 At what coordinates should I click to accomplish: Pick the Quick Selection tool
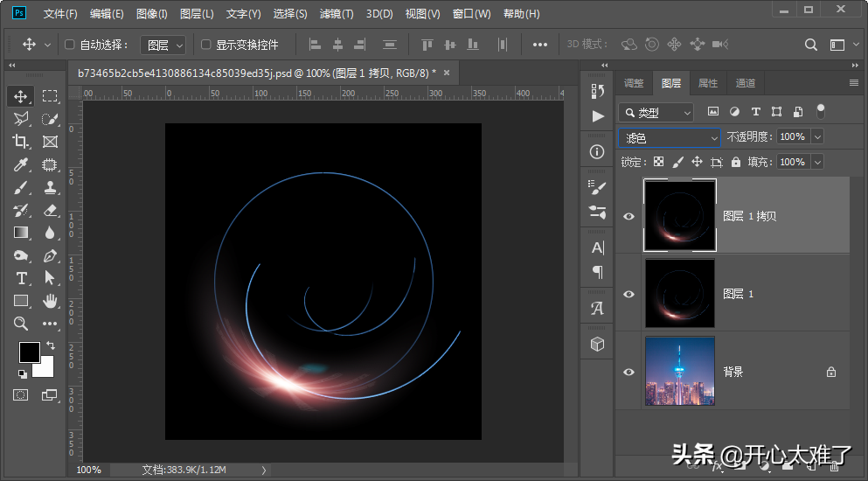click(x=50, y=119)
